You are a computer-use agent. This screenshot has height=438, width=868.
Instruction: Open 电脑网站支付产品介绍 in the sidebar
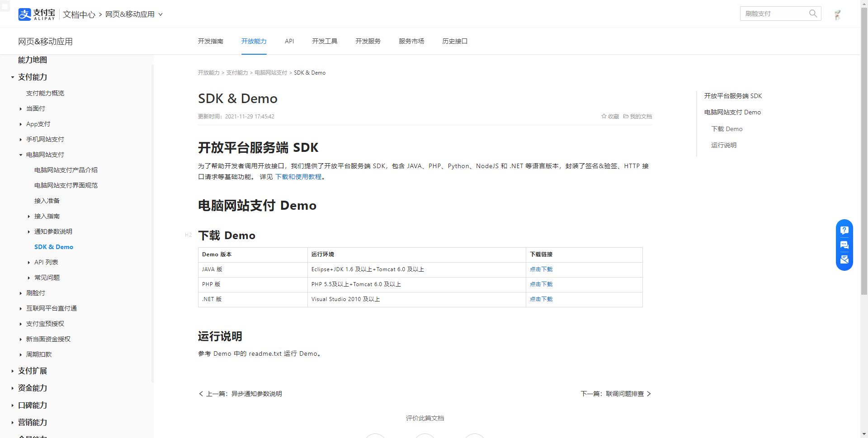[66, 170]
